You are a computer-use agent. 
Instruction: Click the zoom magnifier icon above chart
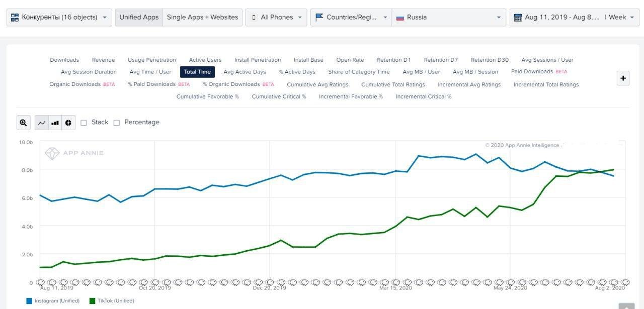23,123
